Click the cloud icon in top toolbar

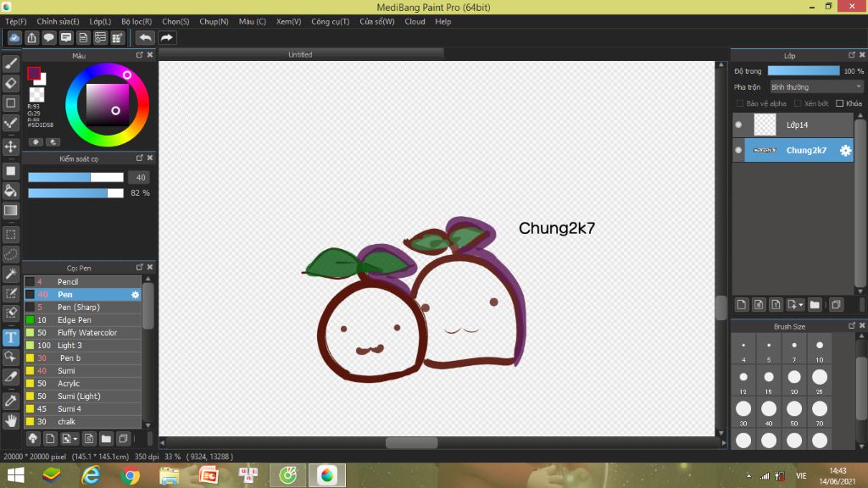[14, 37]
